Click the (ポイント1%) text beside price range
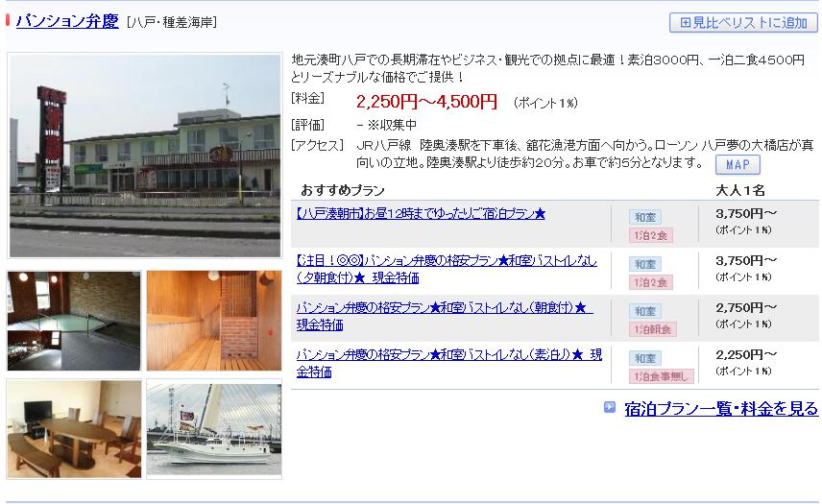 545,103
